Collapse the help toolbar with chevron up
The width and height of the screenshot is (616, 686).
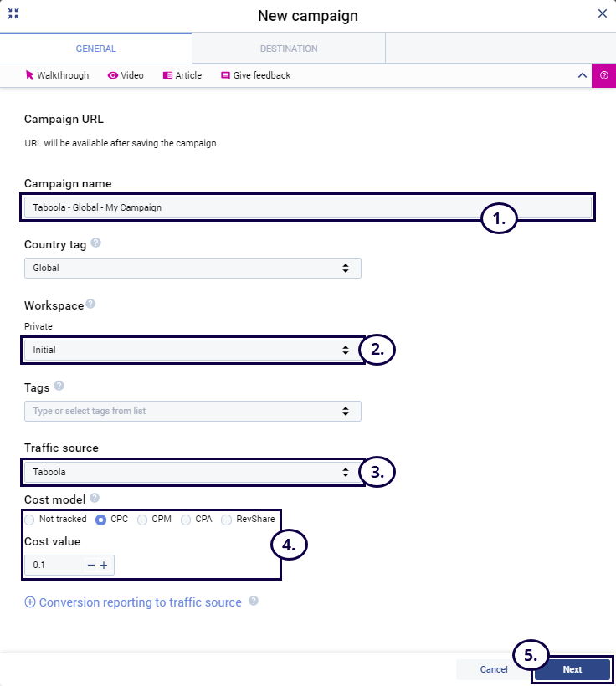tap(583, 75)
